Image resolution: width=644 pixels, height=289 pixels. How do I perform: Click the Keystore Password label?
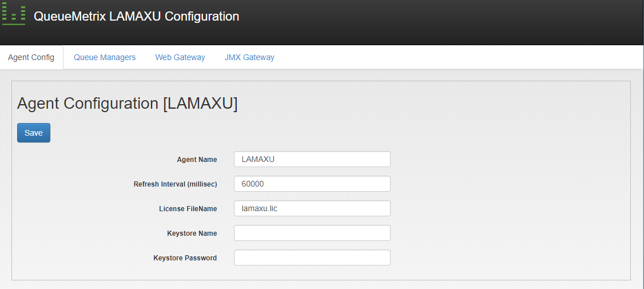click(185, 258)
